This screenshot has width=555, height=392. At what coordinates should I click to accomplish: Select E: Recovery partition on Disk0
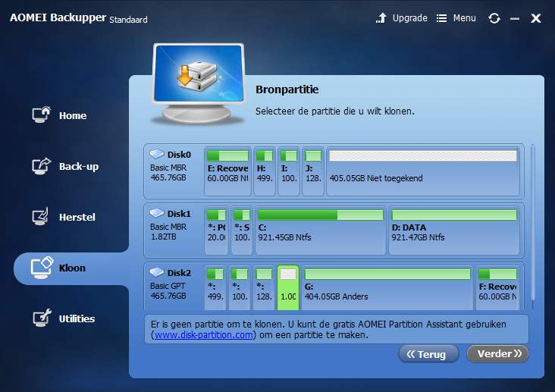point(227,171)
